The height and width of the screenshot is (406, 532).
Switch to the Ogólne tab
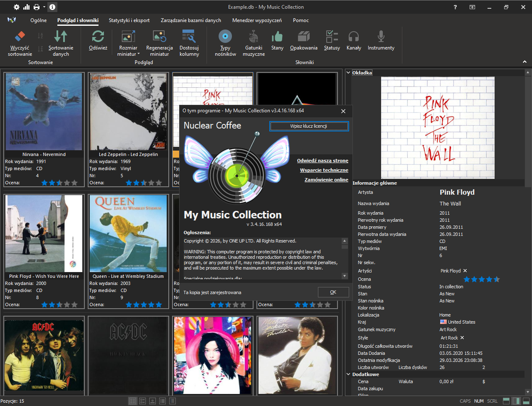pos(39,20)
